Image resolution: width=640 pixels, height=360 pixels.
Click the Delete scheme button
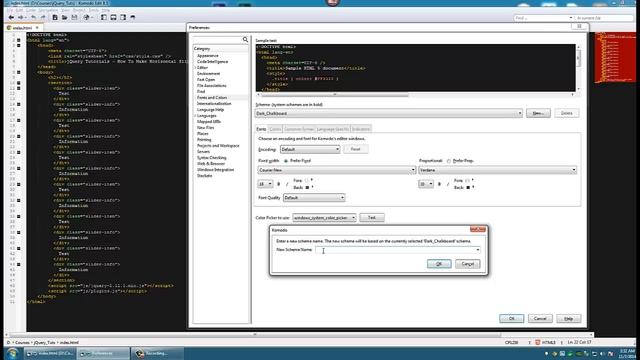click(567, 113)
